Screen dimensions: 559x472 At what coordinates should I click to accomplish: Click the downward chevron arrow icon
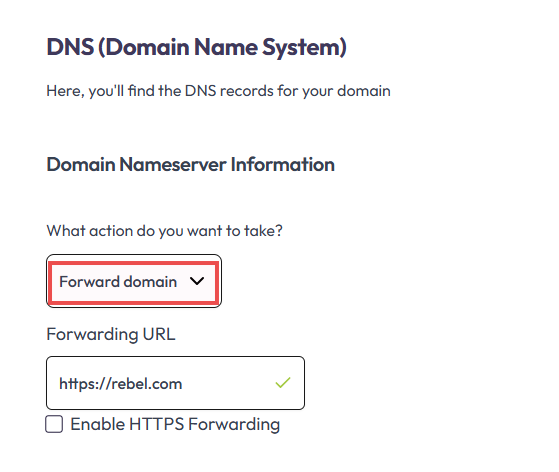(x=197, y=281)
